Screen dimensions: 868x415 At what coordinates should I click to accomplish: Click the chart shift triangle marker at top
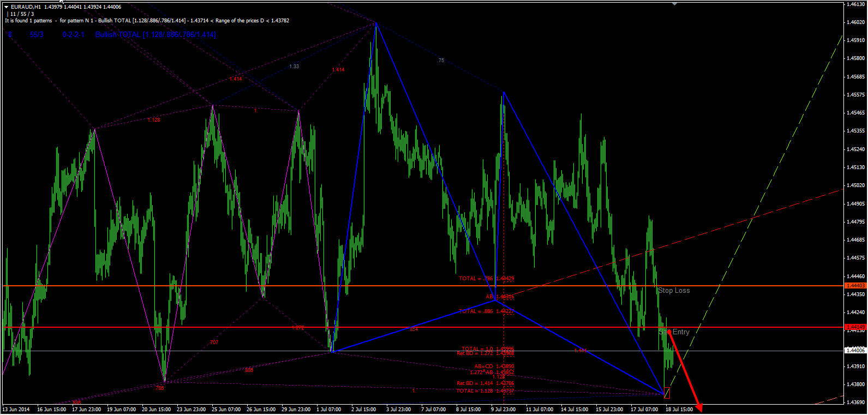coord(675,4)
